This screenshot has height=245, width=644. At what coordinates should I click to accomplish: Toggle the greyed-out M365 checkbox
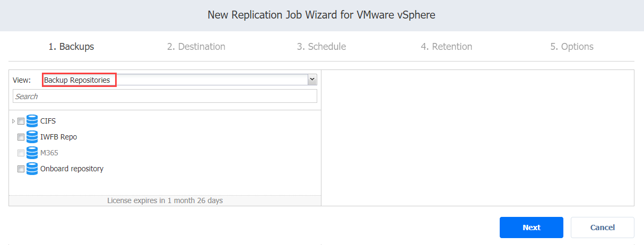(21, 153)
